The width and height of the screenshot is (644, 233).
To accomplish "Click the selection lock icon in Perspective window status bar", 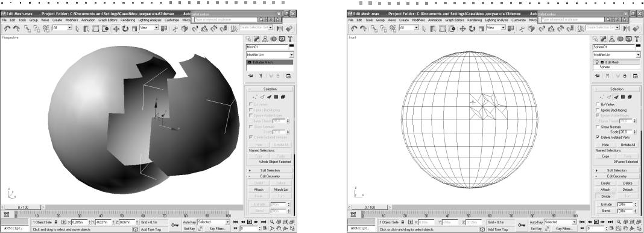I will (x=56, y=222).
